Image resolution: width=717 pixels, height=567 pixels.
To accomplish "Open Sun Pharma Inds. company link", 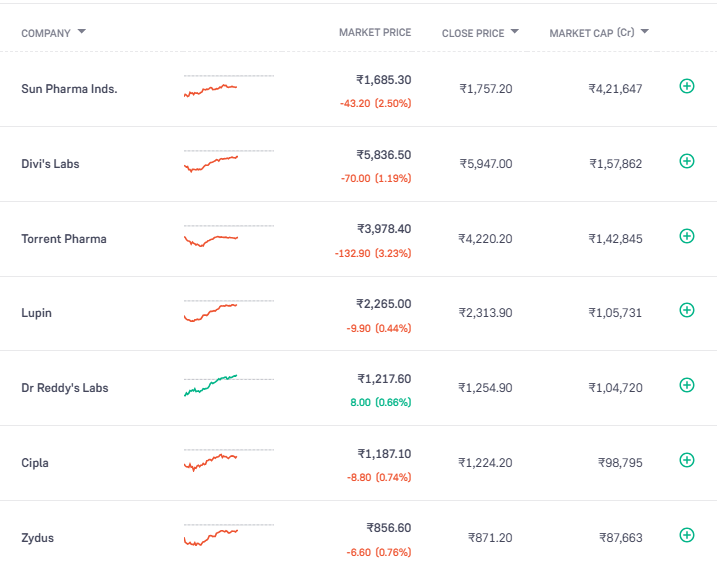I will [x=69, y=89].
